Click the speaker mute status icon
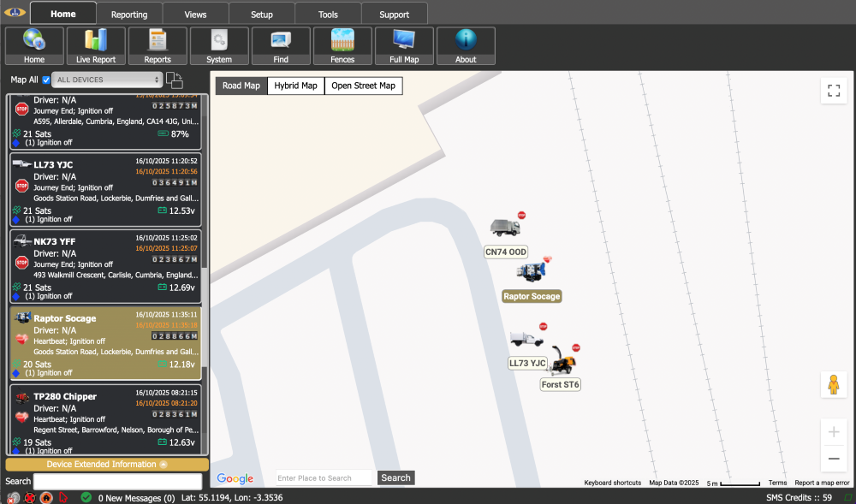Screen dimensions: 856x504 click(13, 497)
